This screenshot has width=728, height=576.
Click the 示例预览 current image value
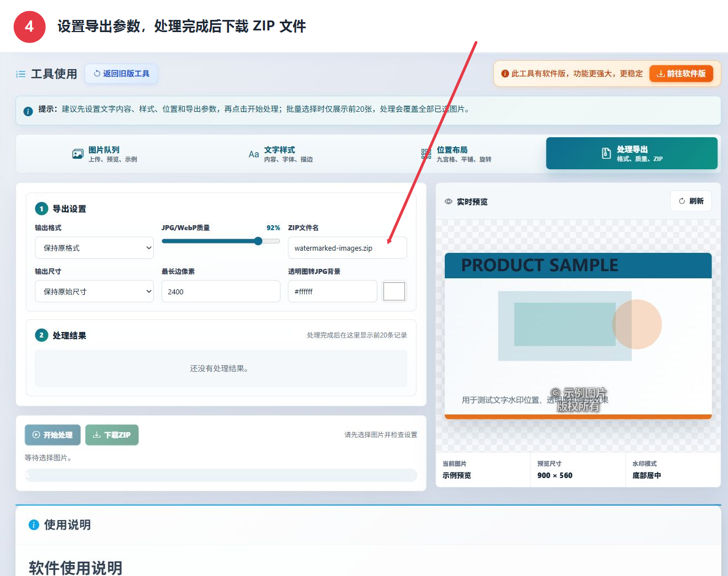point(457,475)
